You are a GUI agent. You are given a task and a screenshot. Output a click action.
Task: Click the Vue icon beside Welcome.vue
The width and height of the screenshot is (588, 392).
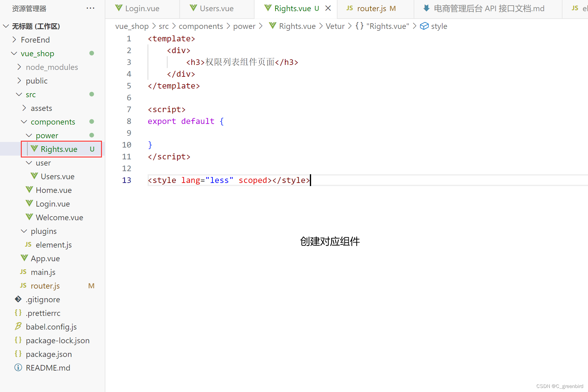point(29,217)
